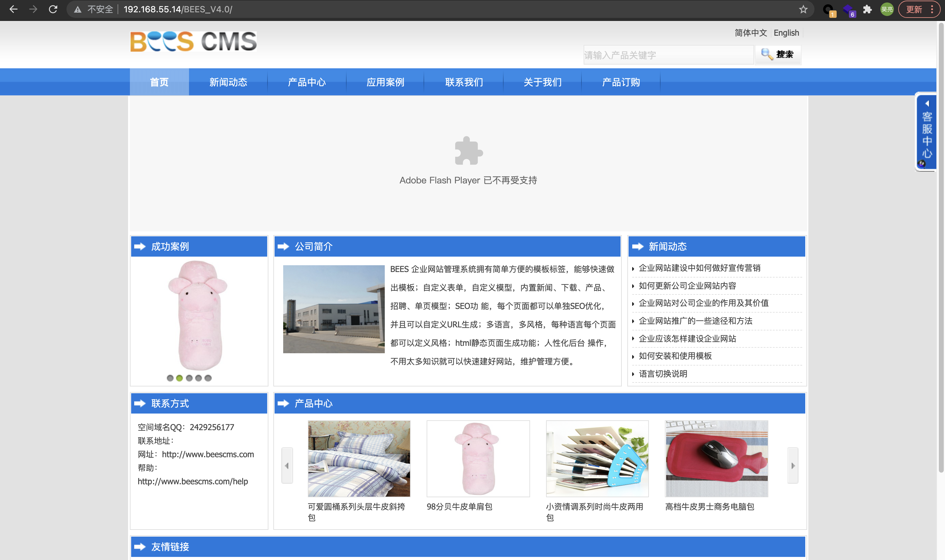Screen dimensions: 945x560
Task: Click QQ number 2429256177
Action: 212,427
